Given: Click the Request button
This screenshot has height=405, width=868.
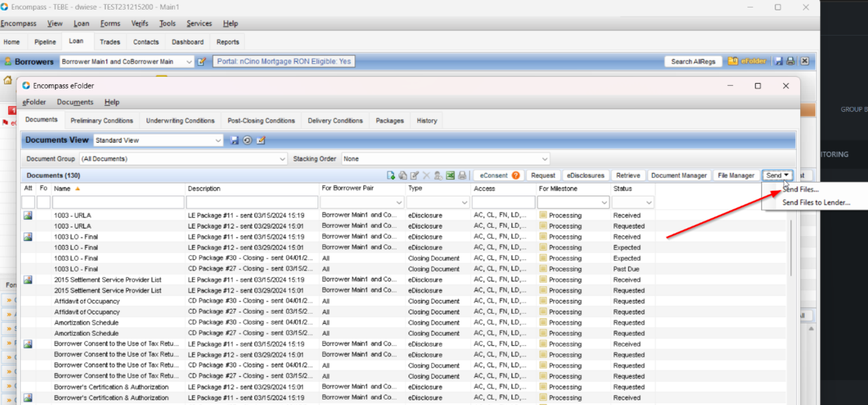Looking at the screenshot, I should click(x=543, y=176).
